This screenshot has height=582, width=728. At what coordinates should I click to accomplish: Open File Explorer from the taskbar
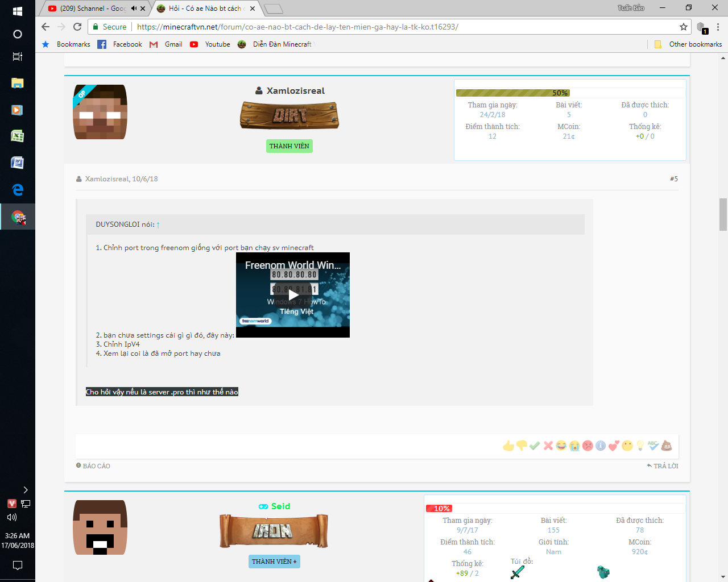18,83
